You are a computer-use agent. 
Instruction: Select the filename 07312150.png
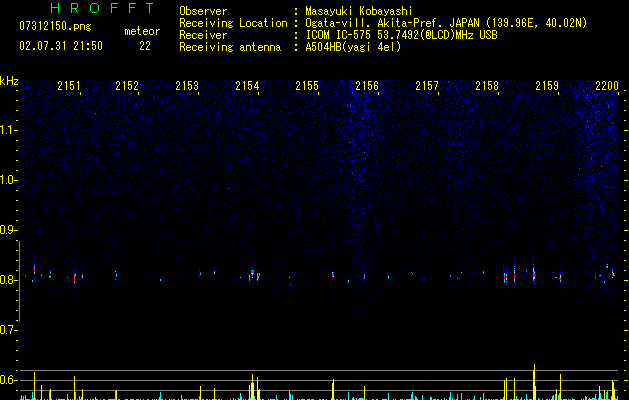pyautogui.click(x=55, y=27)
